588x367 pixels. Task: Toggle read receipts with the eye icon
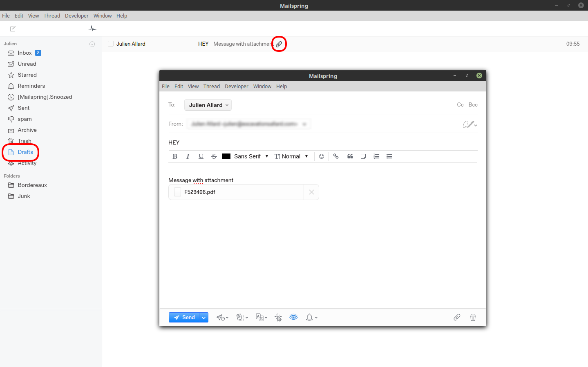pyautogui.click(x=293, y=317)
